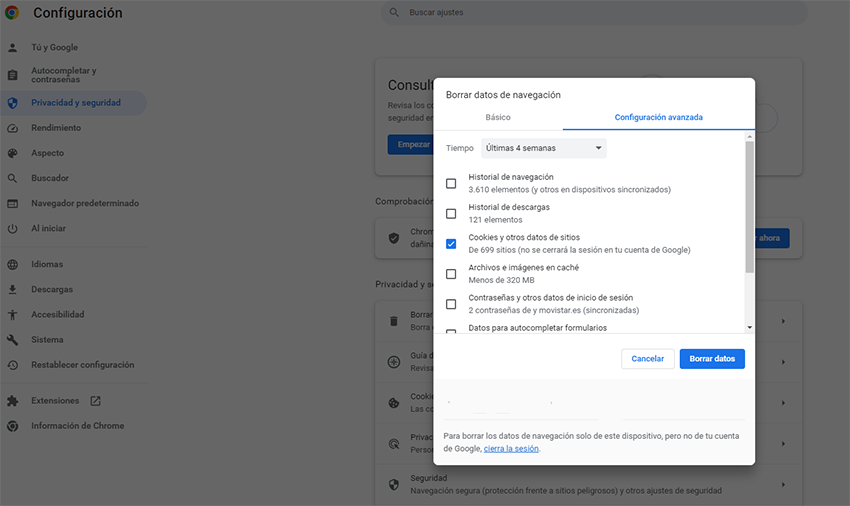Switch to the Básico tab

(x=498, y=117)
